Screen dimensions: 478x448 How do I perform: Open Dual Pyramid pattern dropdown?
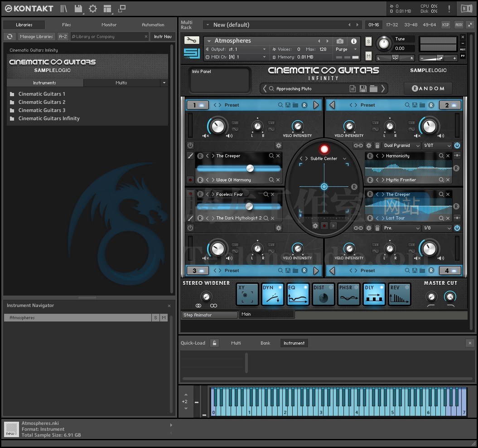tap(401, 146)
